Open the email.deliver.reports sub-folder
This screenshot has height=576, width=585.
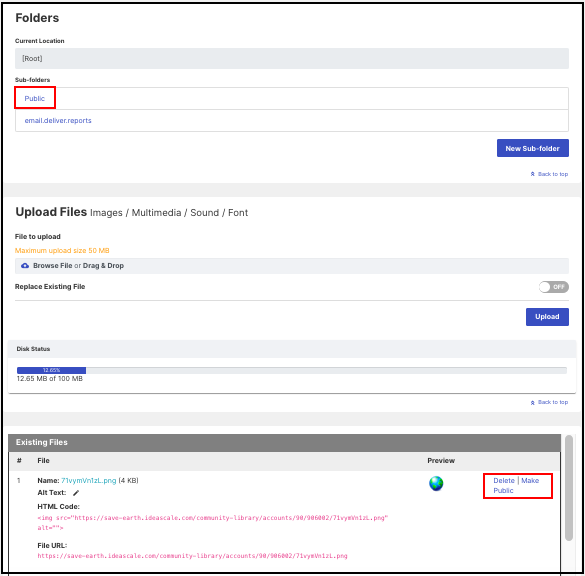(x=58, y=120)
